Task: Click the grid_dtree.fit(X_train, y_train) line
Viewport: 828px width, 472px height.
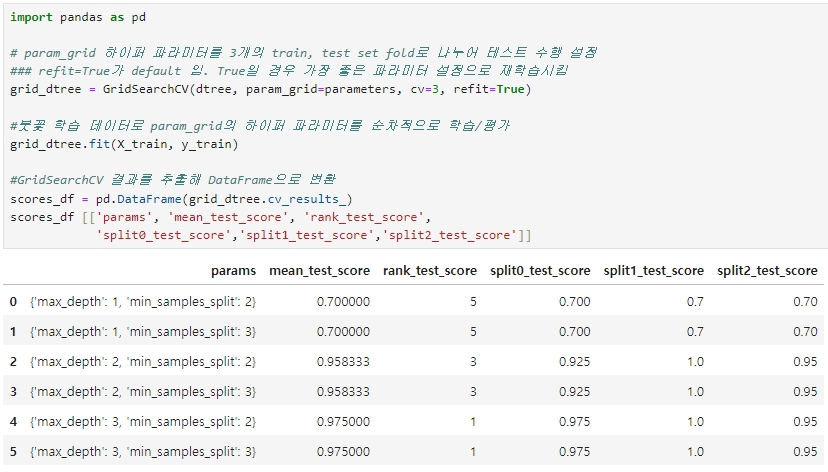Action: [x=124, y=144]
